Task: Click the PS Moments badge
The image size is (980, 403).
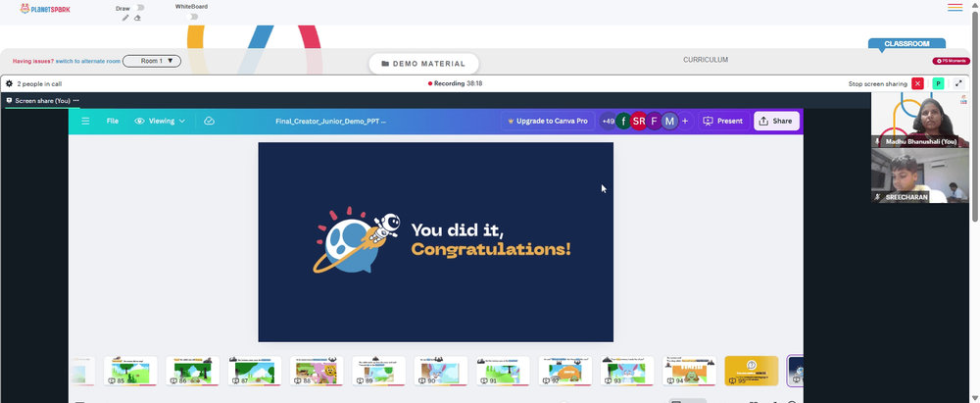Action: (x=952, y=62)
